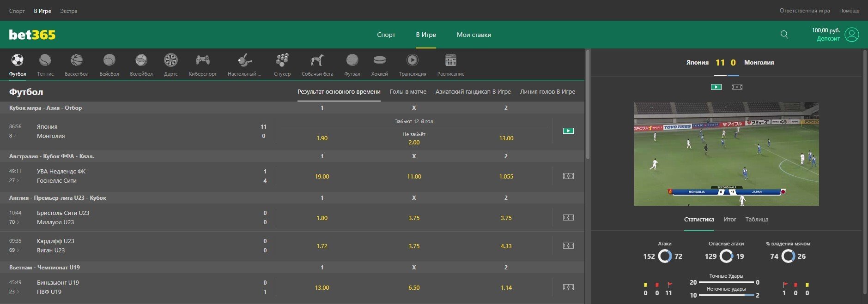Open live stream for Япония – Монголия row
Image resolution: width=868 pixels, height=304 pixels.
568,131
